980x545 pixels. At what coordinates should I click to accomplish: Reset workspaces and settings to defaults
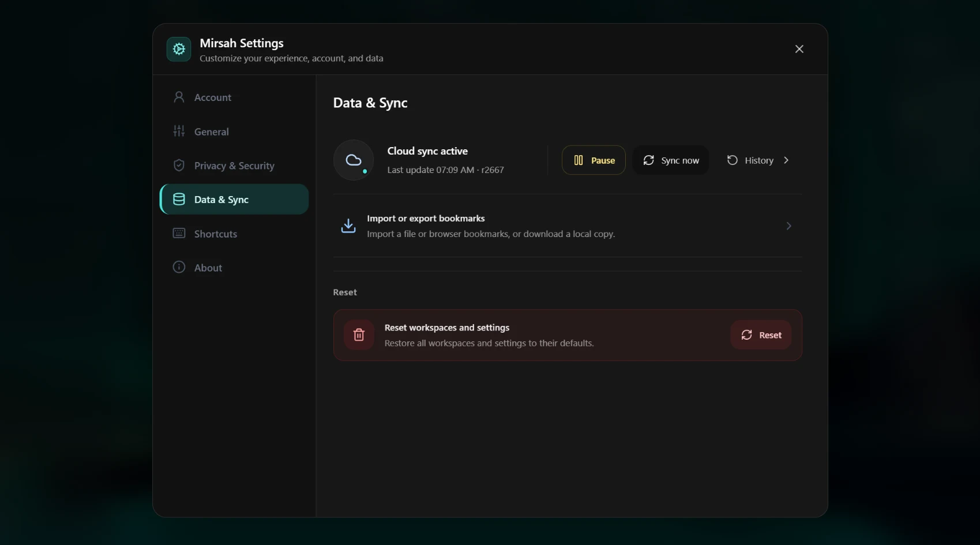pos(761,335)
